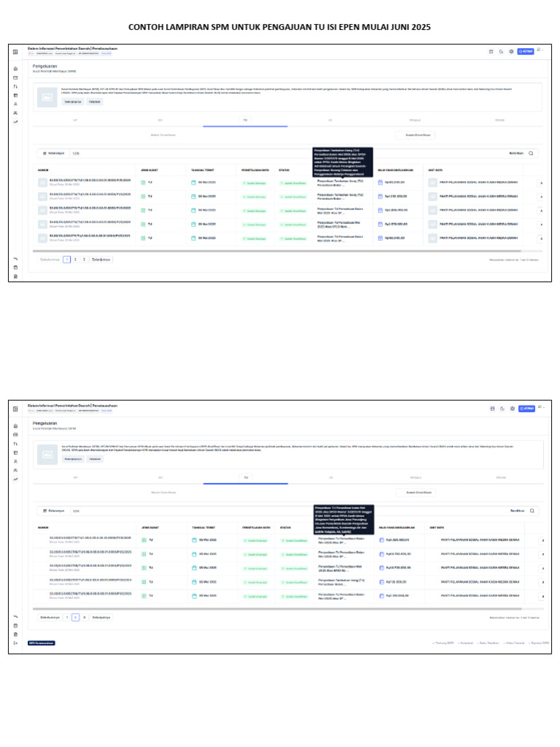Expand last row's action arrow in lower screenshot
Viewport: 560px width, 747px height.
click(x=542, y=597)
